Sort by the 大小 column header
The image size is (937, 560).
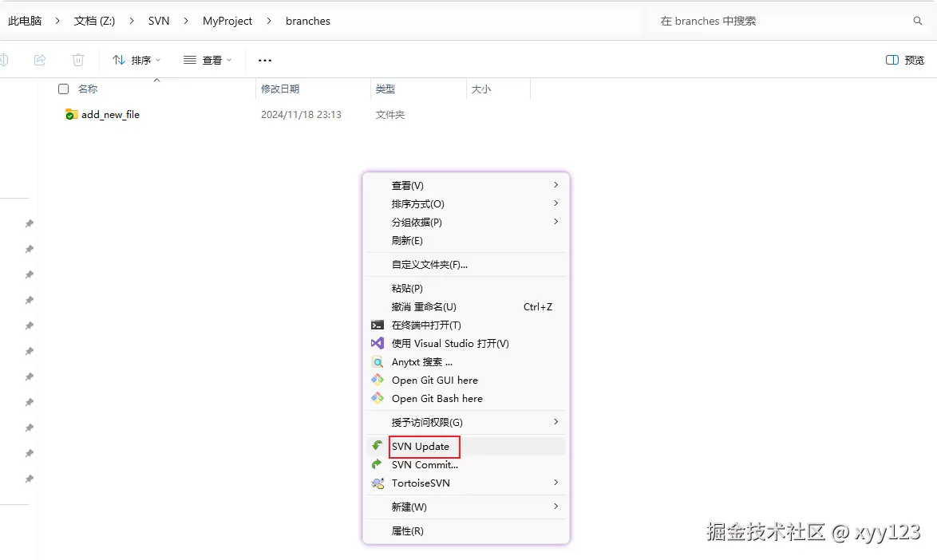(x=481, y=89)
